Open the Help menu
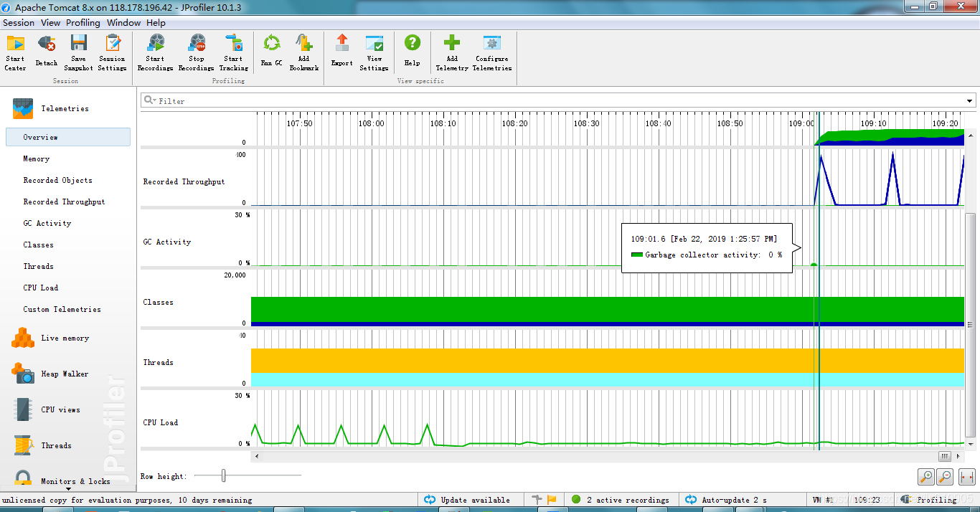This screenshot has width=980, height=512. coord(156,22)
